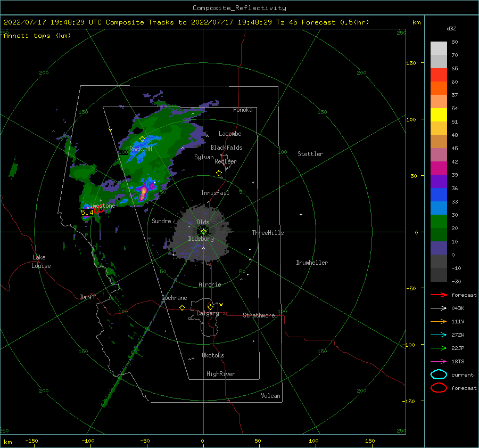The height and width of the screenshot is (448, 479).
Task: Click the Strathmore town label
Action: pos(259,315)
